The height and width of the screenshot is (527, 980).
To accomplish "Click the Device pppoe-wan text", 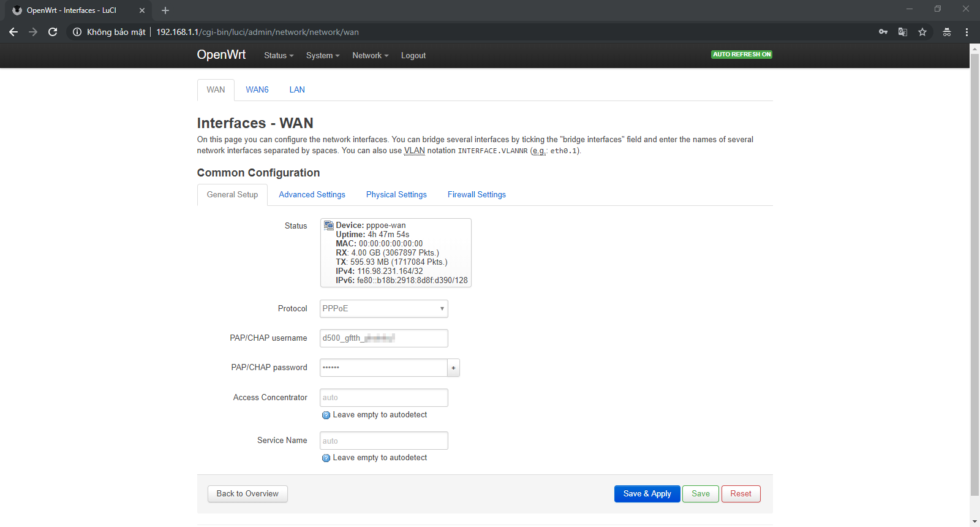I will coord(371,225).
